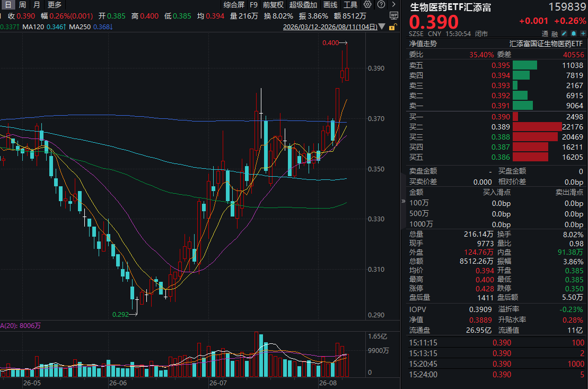Click buy-two volume 22176
Image resolution: width=588 pixels, height=389 pixels.
tap(573, 127)
